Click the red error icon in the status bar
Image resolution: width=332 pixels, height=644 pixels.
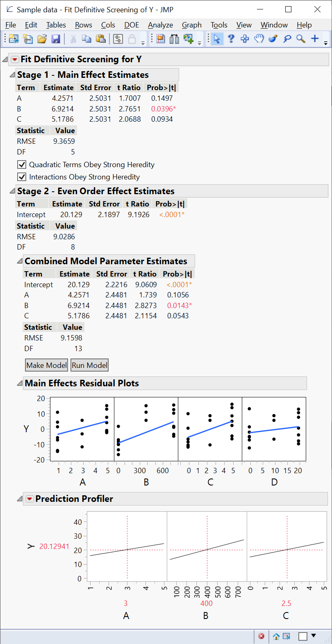click(x=262, y=636)
